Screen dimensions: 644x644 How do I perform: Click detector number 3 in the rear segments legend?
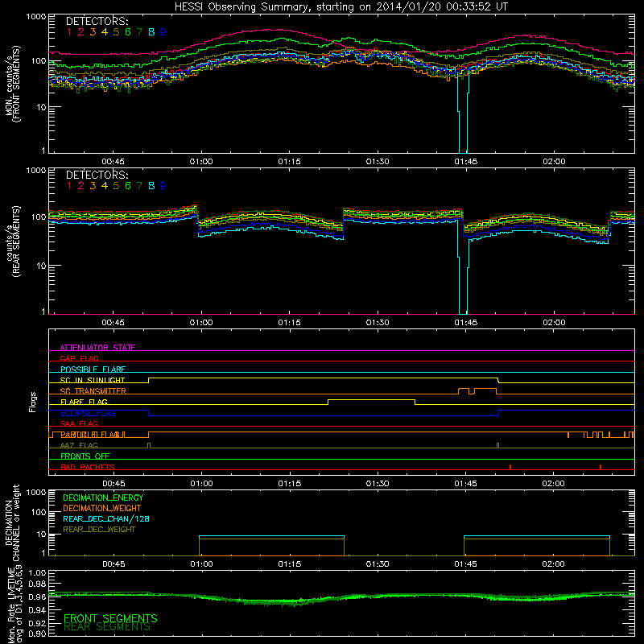pos(93,186)
